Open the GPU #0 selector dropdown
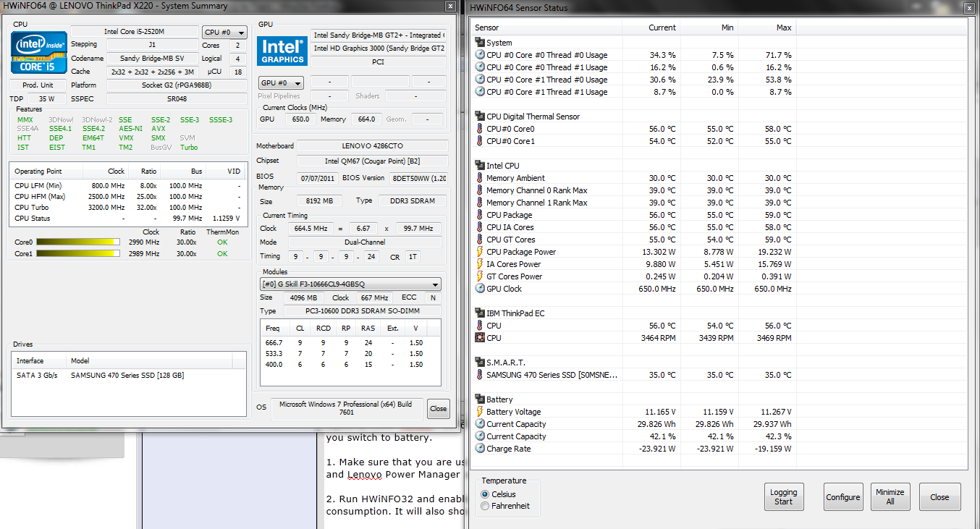Viewport: 980px width, 529px height. [x=280, y=82]
